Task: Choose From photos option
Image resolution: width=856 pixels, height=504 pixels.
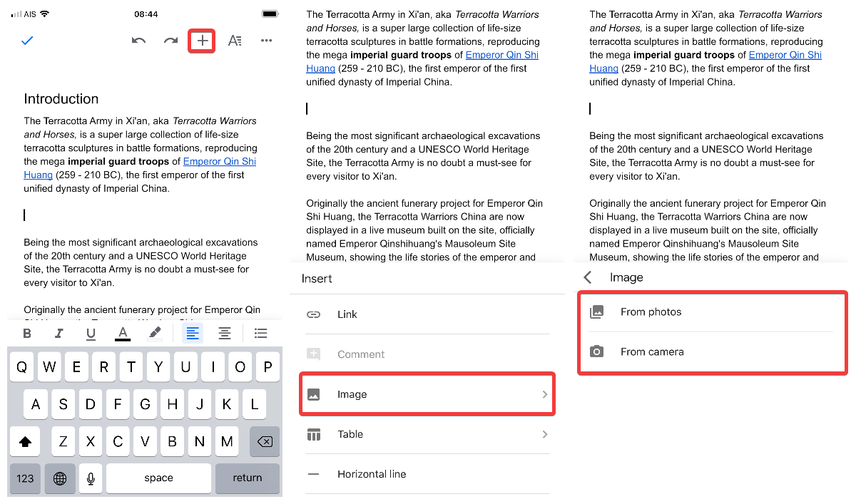Action: point(711,312)
